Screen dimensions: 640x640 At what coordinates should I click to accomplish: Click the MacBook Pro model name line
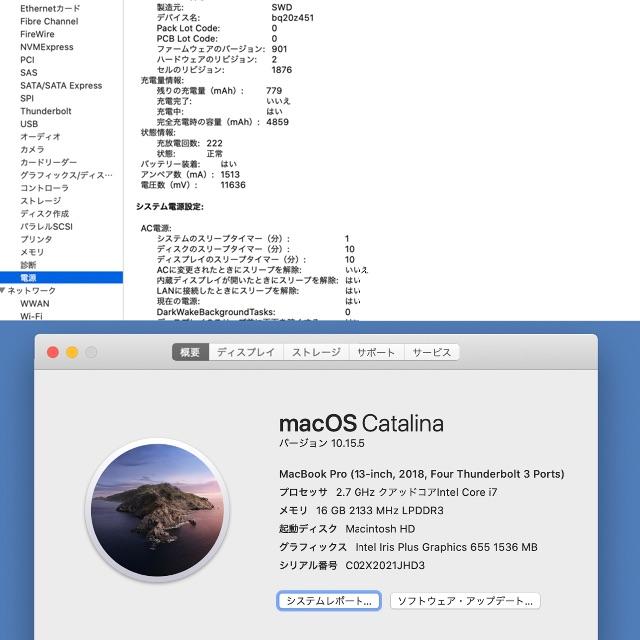(x=422, y=474)
